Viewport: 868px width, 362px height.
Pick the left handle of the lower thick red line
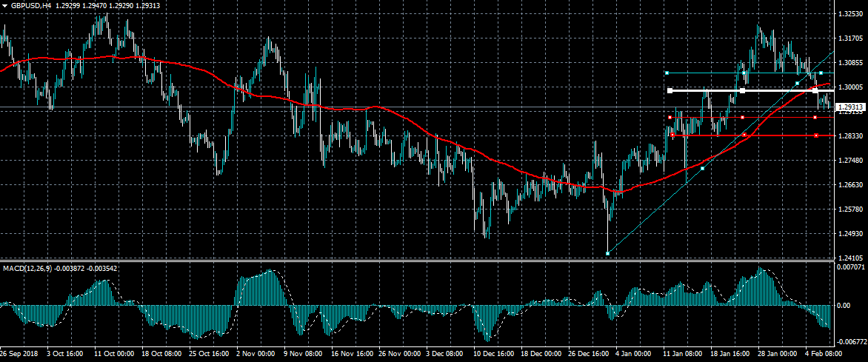coord(672,135)
